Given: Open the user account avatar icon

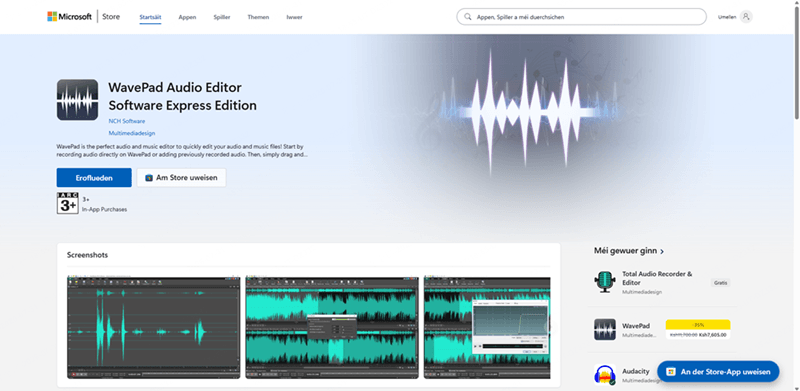Looking at the screenshot, I should (x=746, y=17).
